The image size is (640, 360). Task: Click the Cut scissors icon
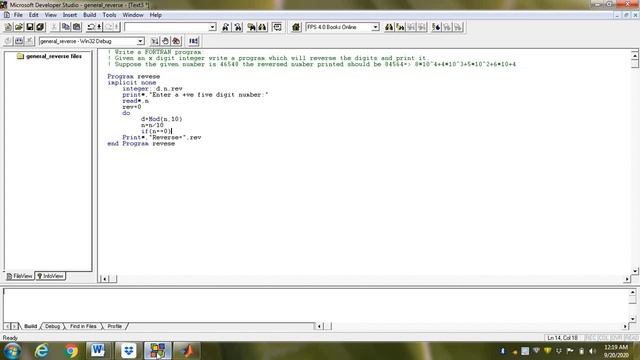click(54, 27)
